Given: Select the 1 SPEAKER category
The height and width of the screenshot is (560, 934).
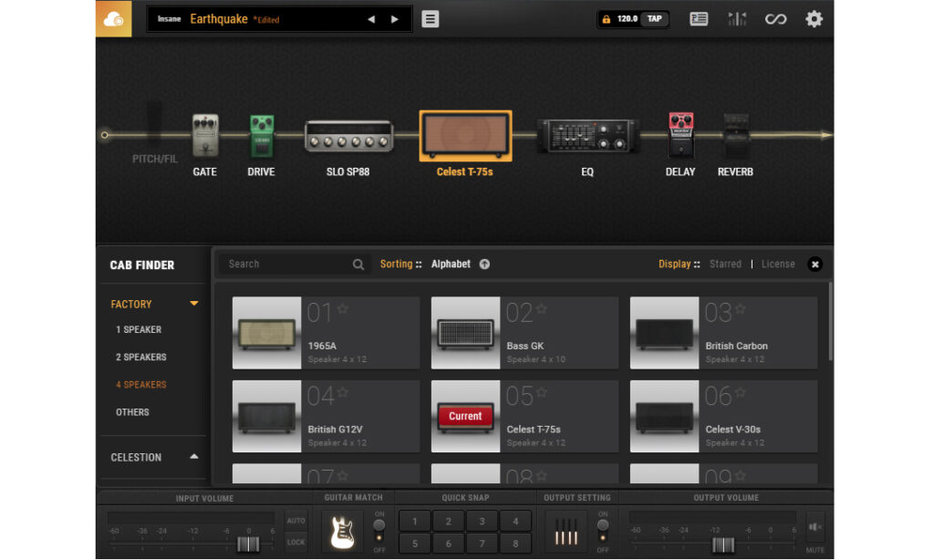Looking at the screenshot, I should [x=139, y=329].
